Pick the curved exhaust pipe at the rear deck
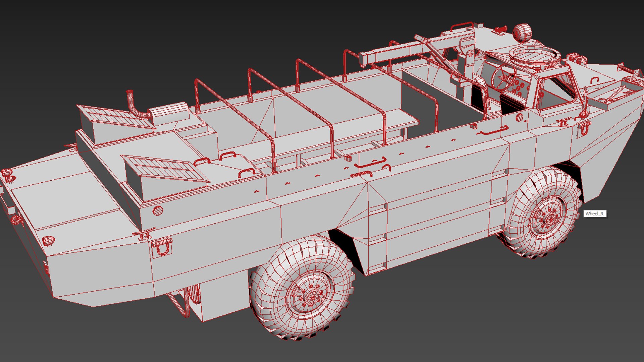The image size is (644, 362). (138, 104)
